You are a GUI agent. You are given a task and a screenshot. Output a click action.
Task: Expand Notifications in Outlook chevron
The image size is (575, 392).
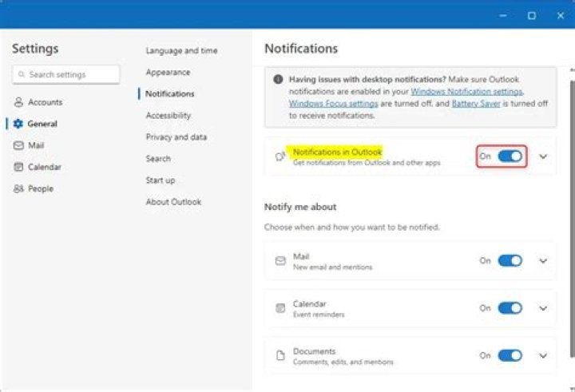pyautogui.click(x=544, y=156)
